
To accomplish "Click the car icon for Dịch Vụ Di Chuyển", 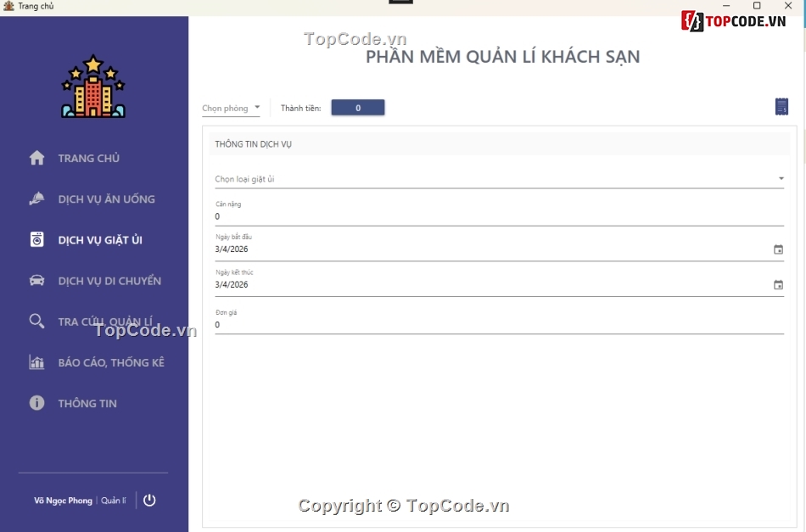I will click(x=36, y=280).
